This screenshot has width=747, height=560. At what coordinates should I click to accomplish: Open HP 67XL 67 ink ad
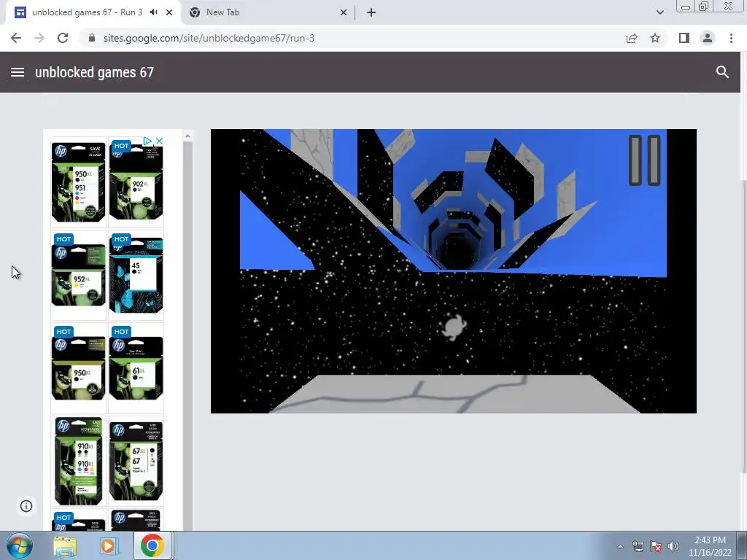pos(136,461)
